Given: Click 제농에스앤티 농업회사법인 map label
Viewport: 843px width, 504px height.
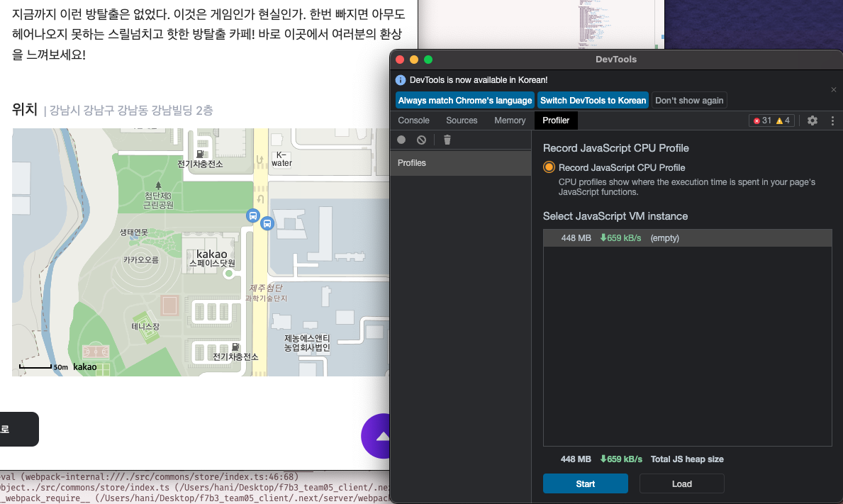Looking at the screenshot, I should point(307,343).
